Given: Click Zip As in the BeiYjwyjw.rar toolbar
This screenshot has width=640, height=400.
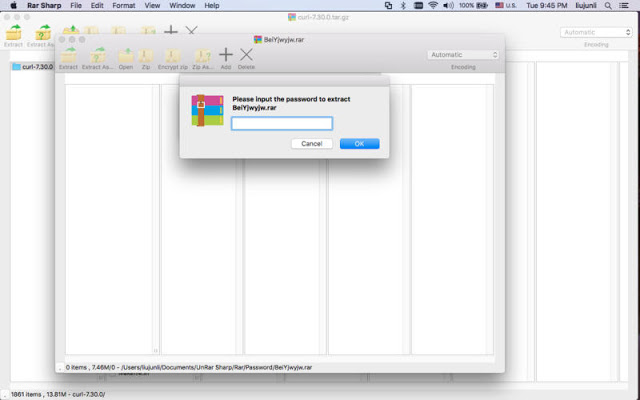Looking at the screenshot, I should [203, 58].
